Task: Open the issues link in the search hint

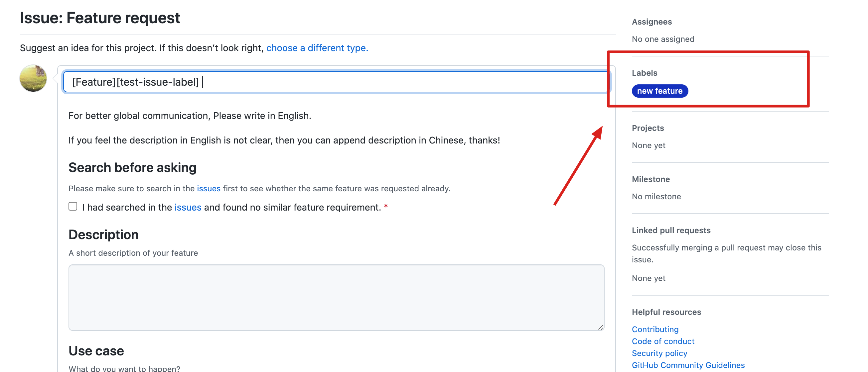Action: pos(208,189)
